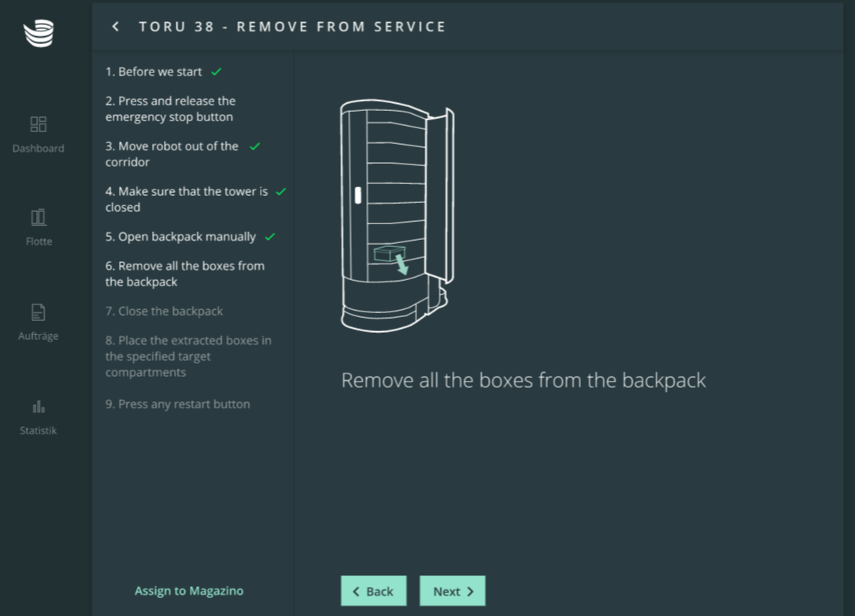Image resolution: width=855 pixels, height=616 pixels.
Task: Click checkmark beside Open backpack manually
Action: point(270,237)
